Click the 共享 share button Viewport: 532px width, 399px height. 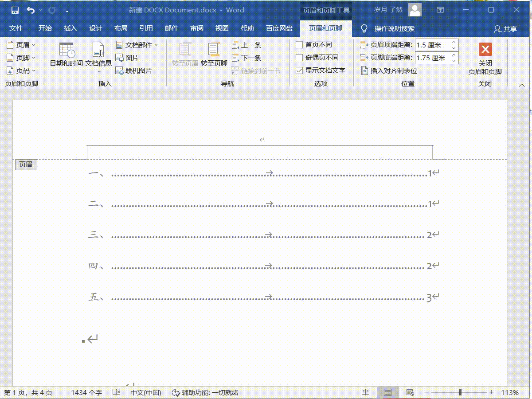505,29
